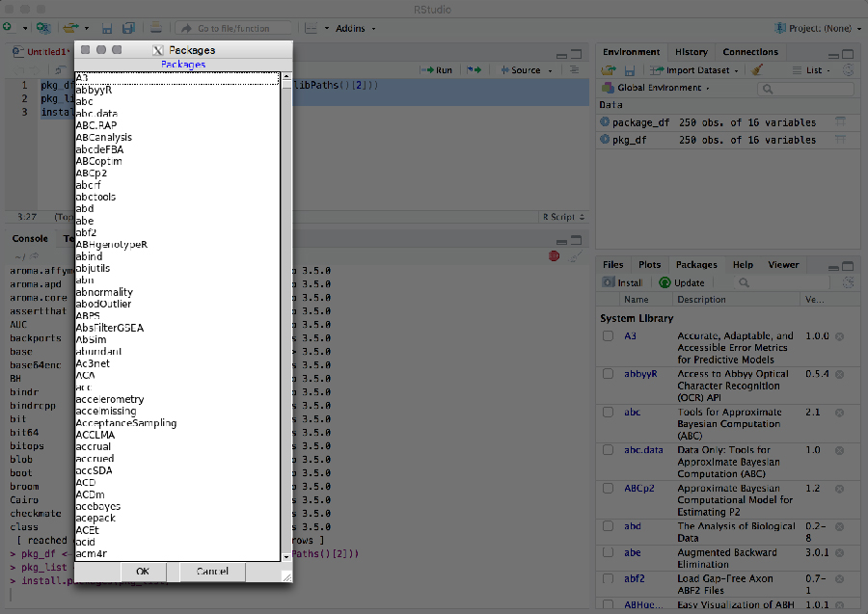Click the Environment pane search field
This screenshot has height=614, width=868.
point(806,89)
